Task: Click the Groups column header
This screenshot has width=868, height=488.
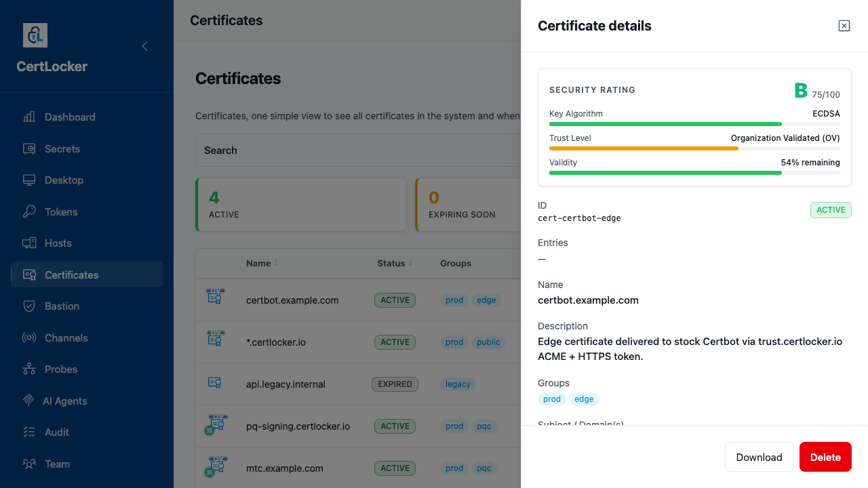Action: coord(456,263)
